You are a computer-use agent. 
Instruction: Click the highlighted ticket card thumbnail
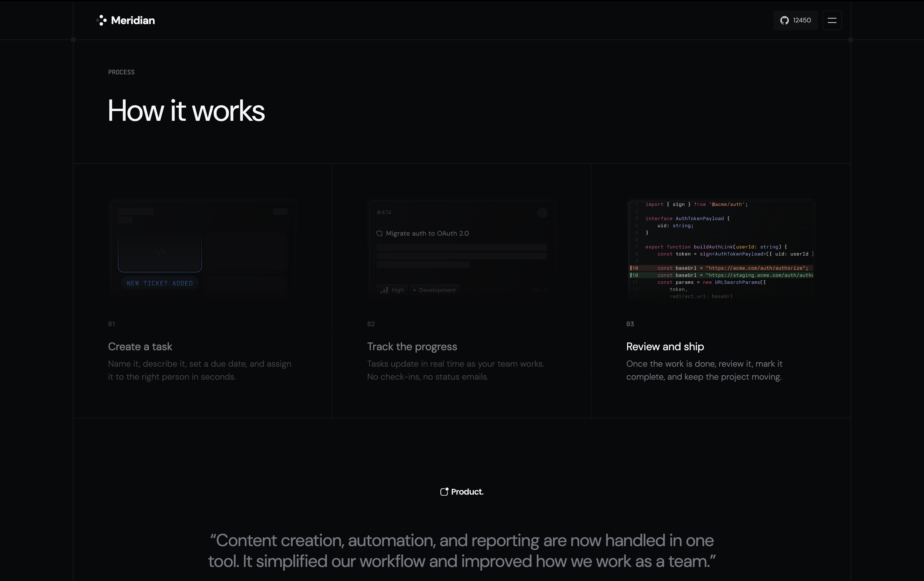pos(160,252)
